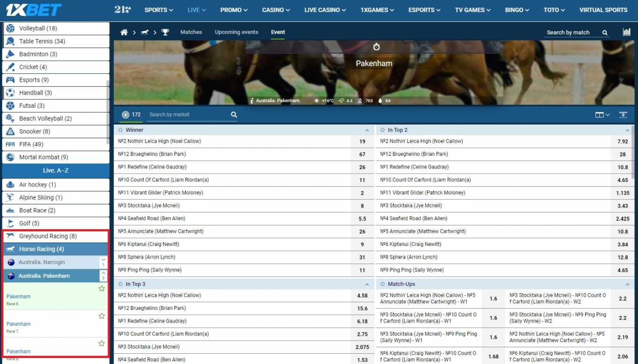Viewport: 638px width, 364px height.
Task: Click the search magnifier beside Search by match
Action: [605, 33]
